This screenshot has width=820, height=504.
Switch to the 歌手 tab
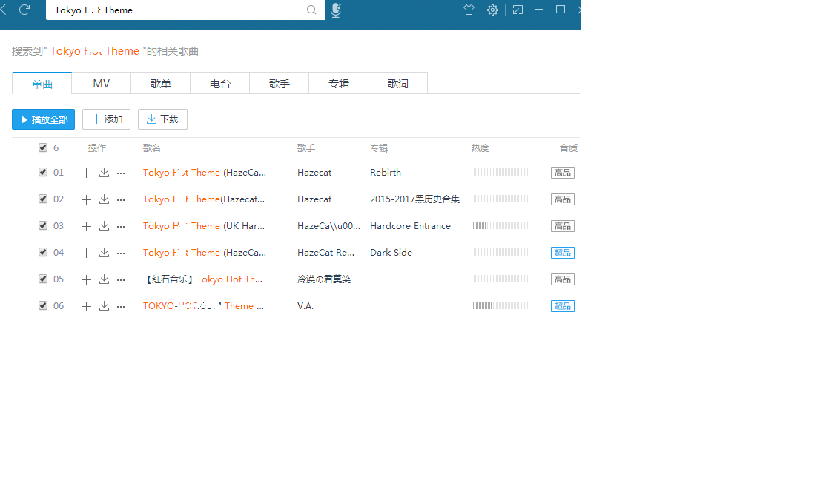tap(280, 84)
